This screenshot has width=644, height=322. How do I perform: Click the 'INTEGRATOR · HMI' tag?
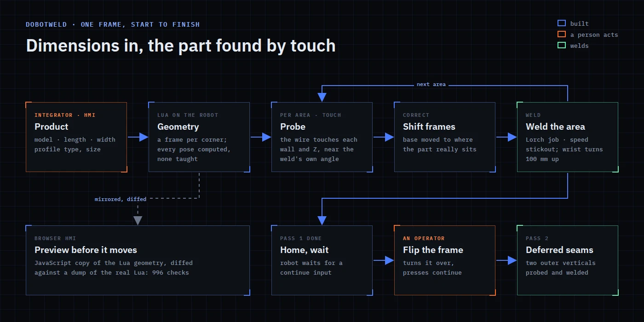65,115
